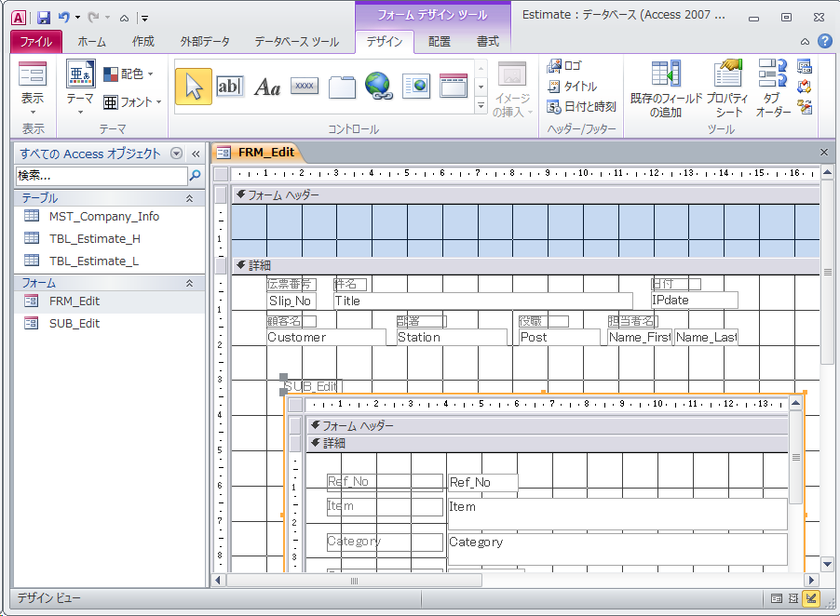Insert a Hyperlink control (globe icon)
This screenshot has height=616, width=840.
379,87
